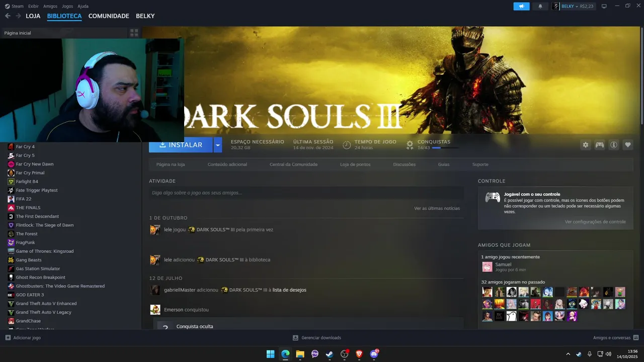Open the Amigos menu
The width and height of the screenshot is (644, 362).
(50, 6)
